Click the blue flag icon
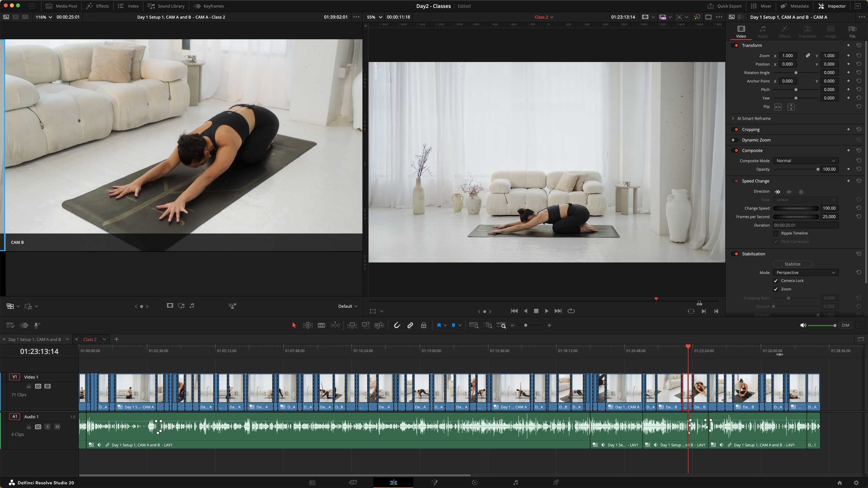 point(439,325)
